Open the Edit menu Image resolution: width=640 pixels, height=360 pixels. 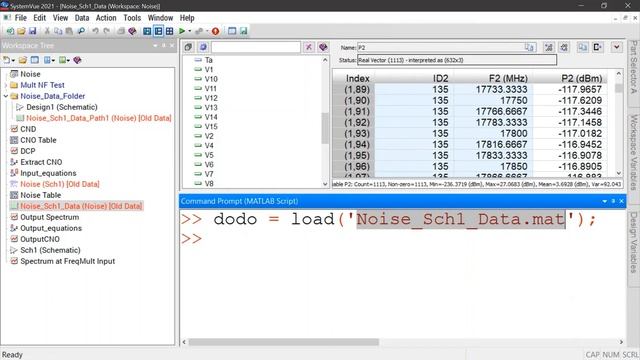pyautogui.click(x=40, y=18)
